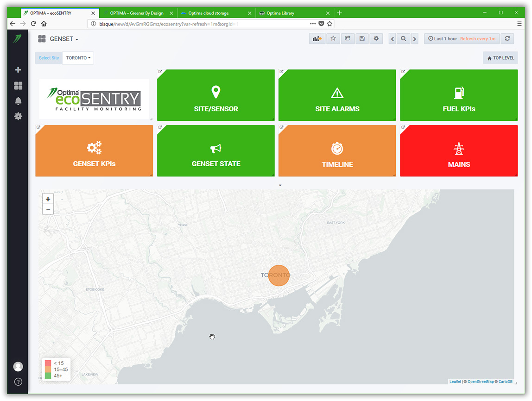Shift time range forward arrow
532x401 pixels.
[x=414, y=38]
